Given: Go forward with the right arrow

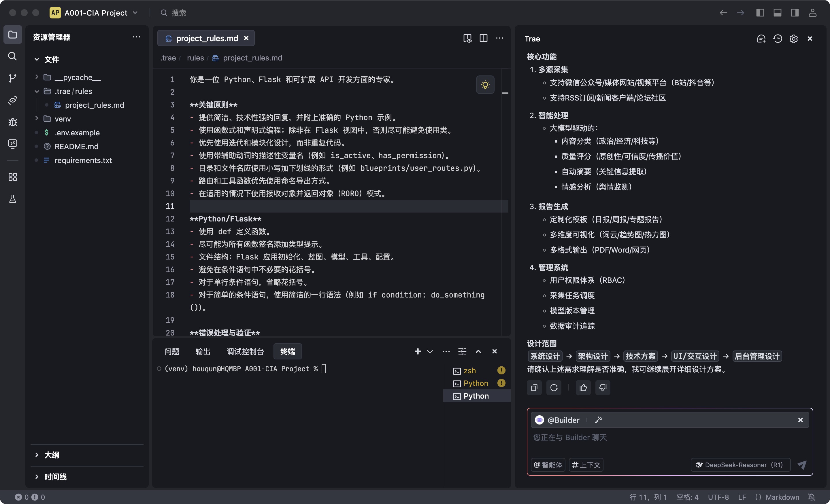Looking at the screenshot, I should pos(740,13).
